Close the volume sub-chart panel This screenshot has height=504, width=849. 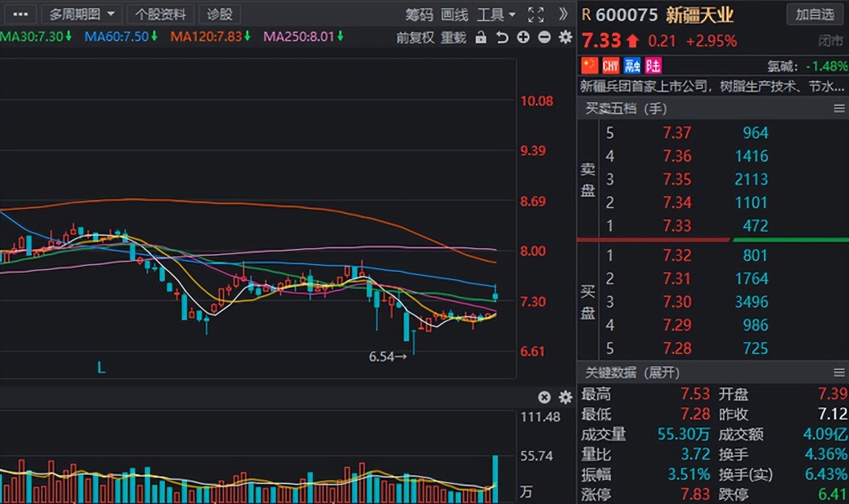544,397
